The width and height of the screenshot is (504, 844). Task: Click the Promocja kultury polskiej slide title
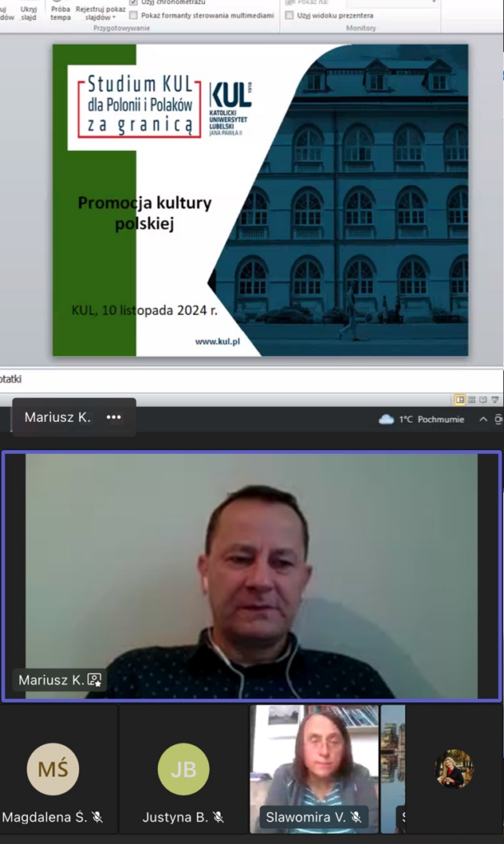145,213
